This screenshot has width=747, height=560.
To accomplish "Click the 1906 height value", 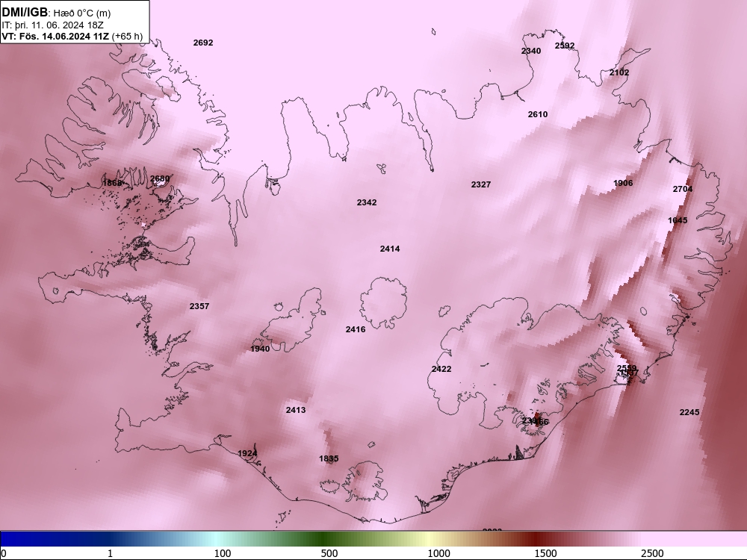I will pyautogui.click(x=623, y=184).
